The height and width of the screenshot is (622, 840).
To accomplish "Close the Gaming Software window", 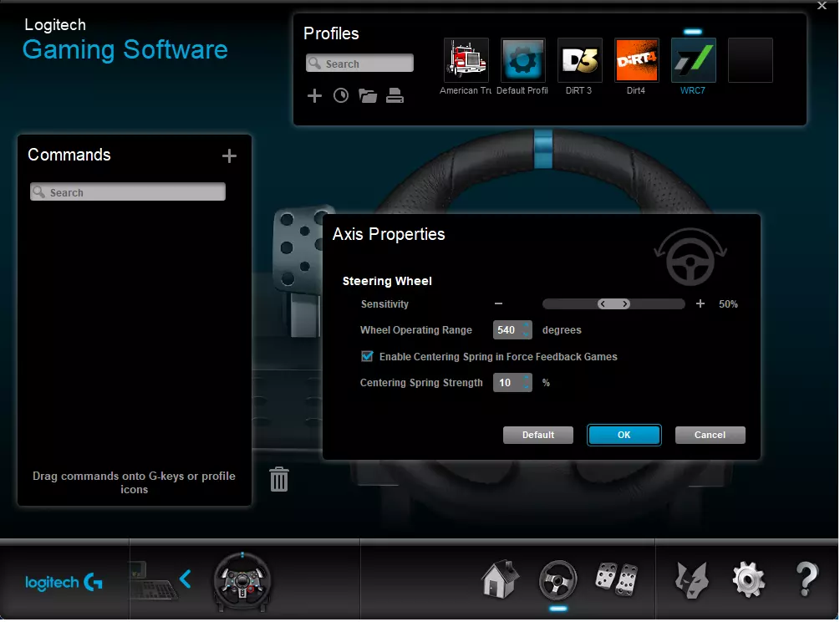I will (x=822, y=6).
